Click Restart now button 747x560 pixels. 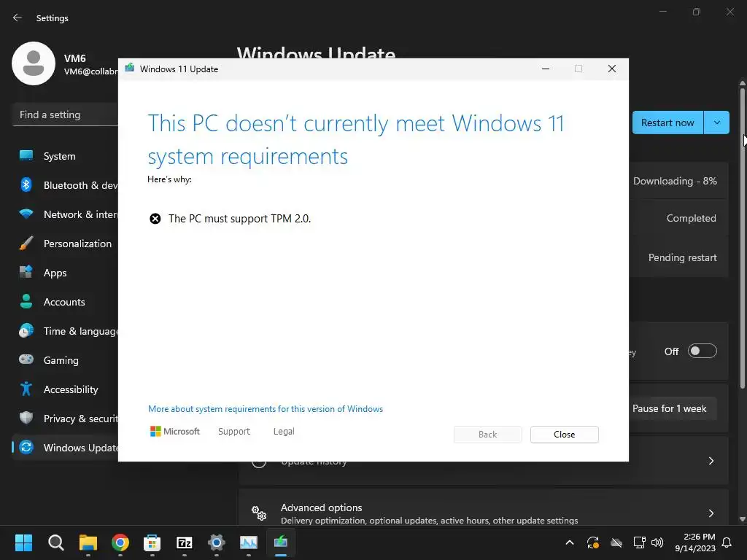point(667,122)
